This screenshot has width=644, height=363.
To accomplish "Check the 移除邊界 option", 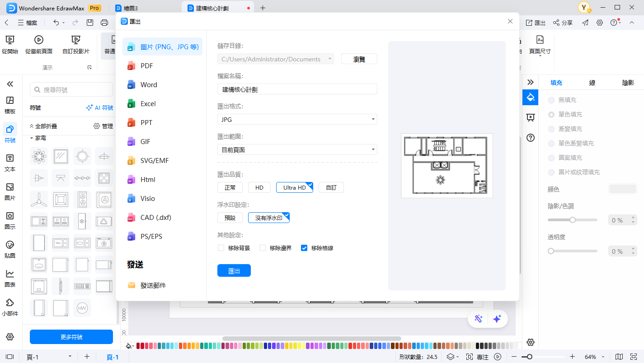I will click(263, 247).
